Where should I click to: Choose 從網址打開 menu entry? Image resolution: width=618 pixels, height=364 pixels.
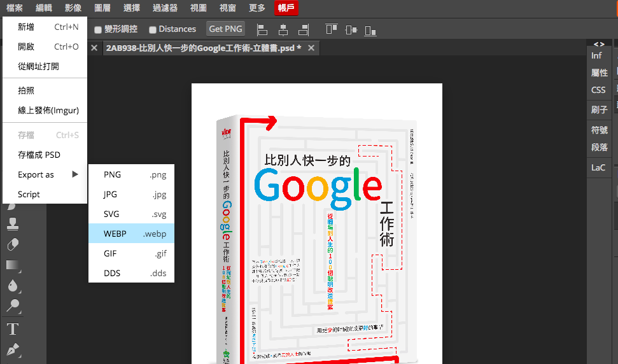click(x=45, y=66)
